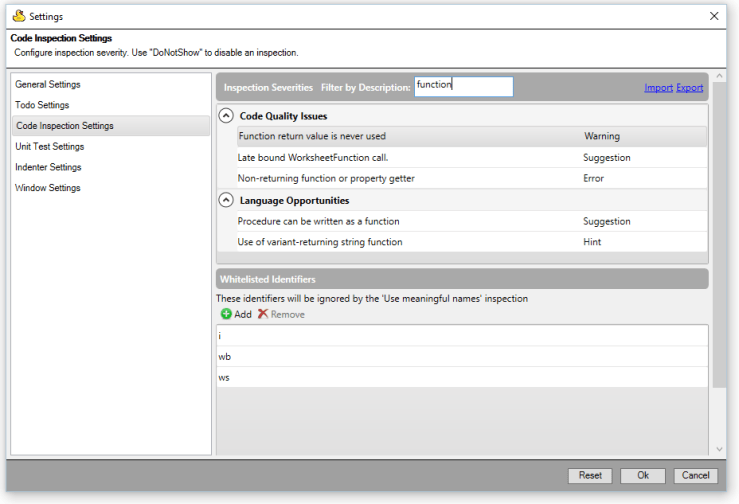Select 'Use of variant-returning string function' row
739x504 pixels.
[x=472, y=242]
